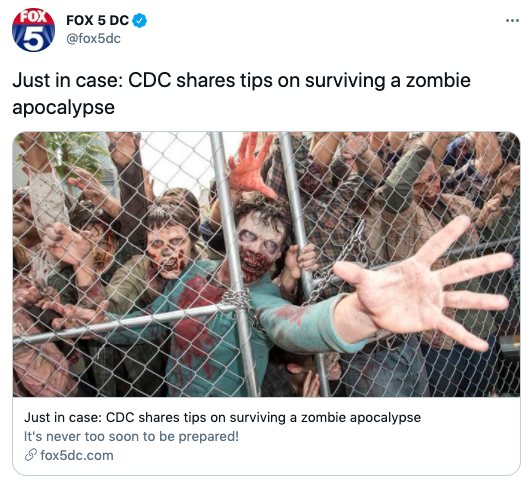Click the number 5 in the FOX logo
Viewport: 532px width, 484px height.
(x=34, y=37)
